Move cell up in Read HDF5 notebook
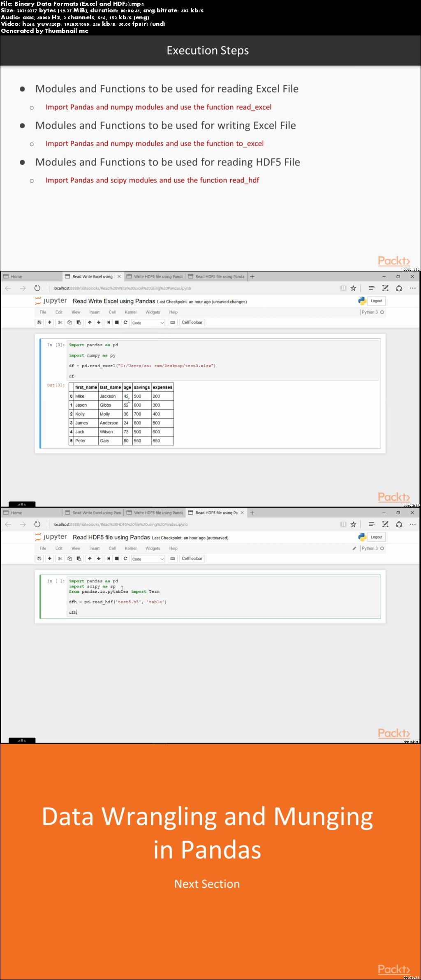 click(x=90, y=559)
